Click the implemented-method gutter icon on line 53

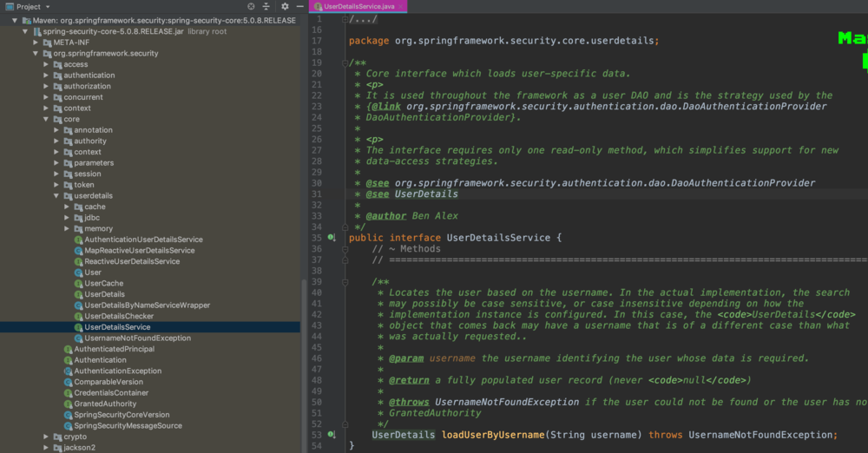click(x=332, y=435)
